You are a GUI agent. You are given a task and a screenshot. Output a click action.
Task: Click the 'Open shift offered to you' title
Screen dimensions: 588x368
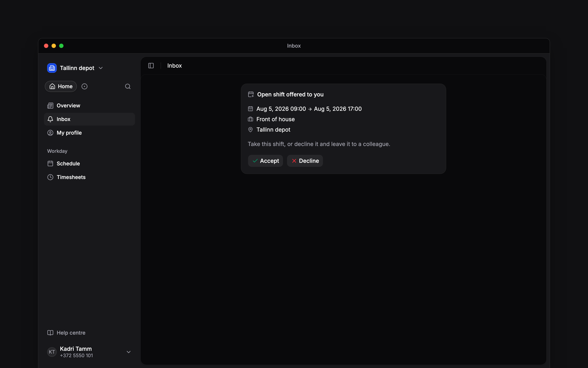point(290,94)
